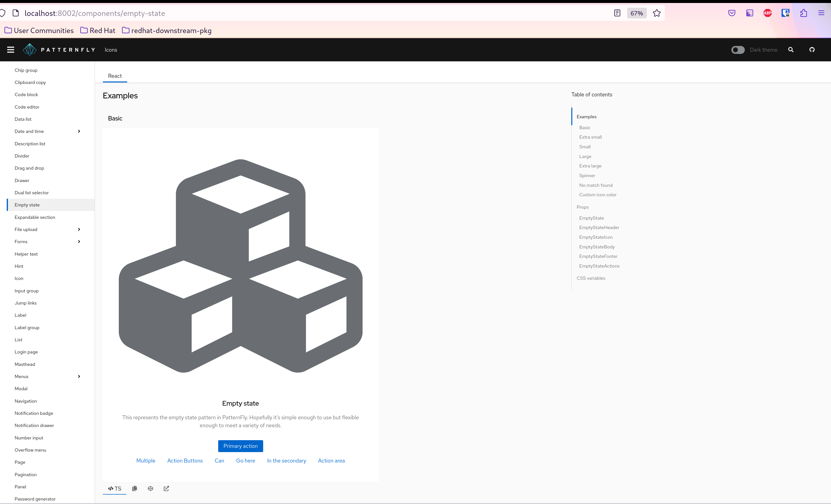Select the React tab
The width and height of the screenshot is (831, 504).
tap(115, 76)
